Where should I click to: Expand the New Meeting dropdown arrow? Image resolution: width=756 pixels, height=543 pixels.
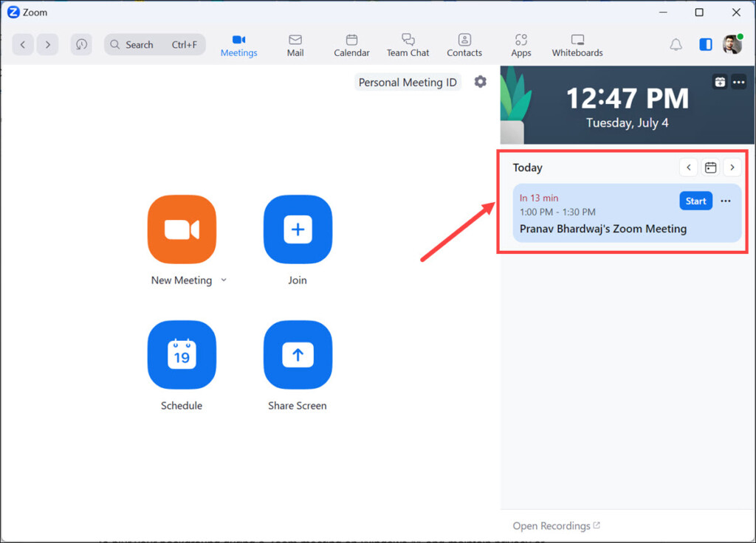click(224, 280)
